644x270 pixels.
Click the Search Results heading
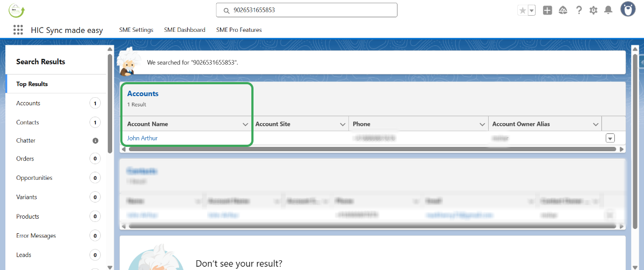(x=40, y=62)
